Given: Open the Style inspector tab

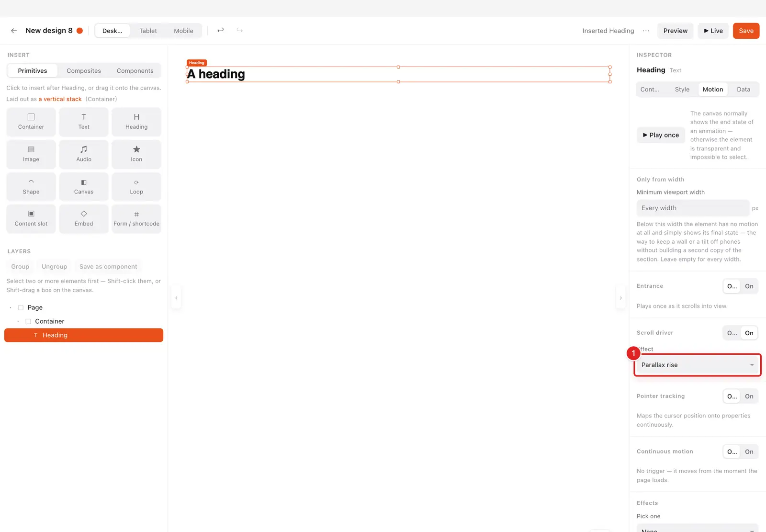Looking at the screenshot, I should coord(682,89).
